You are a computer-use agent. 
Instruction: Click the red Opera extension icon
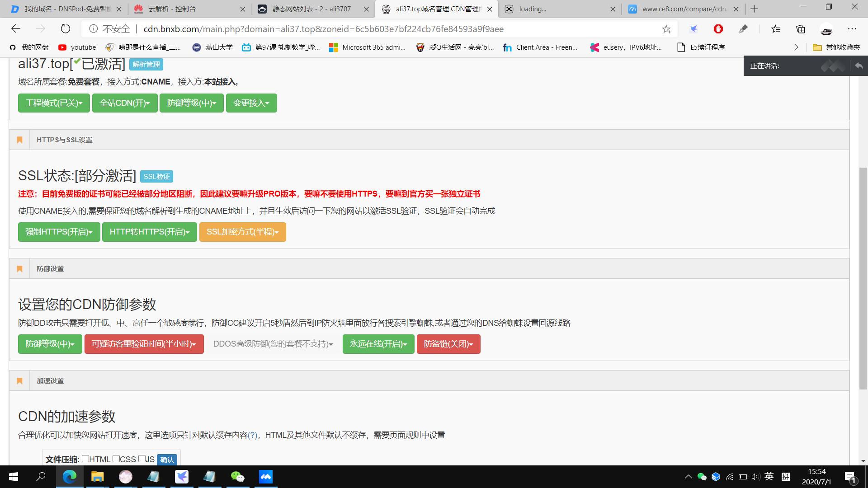coord(718,29)
